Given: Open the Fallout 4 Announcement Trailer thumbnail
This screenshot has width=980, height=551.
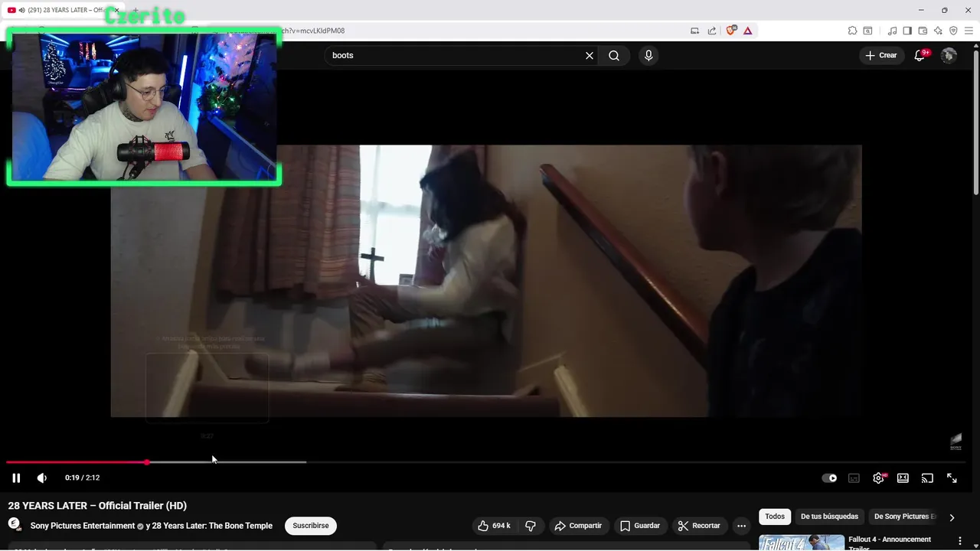Looking at the screenshot, I should point(802,543).
